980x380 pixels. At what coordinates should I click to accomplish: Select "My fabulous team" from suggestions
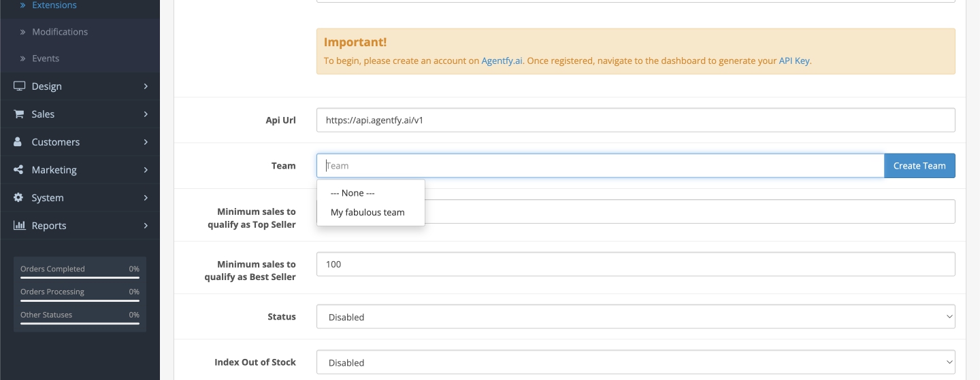(367, 212)
